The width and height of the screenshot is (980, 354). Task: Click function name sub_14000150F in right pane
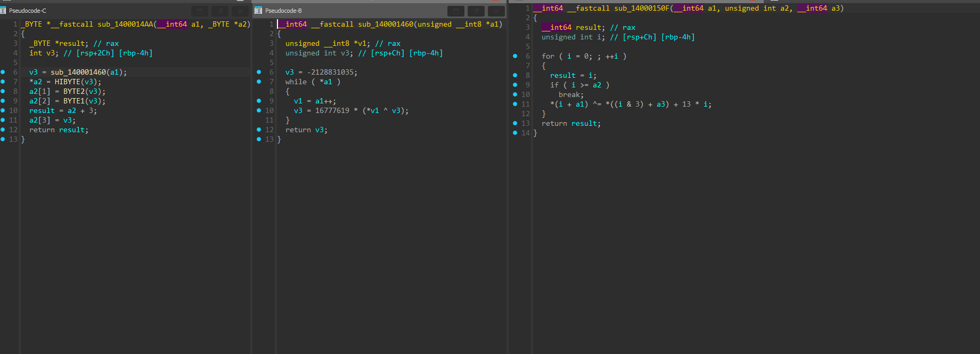click(x=642, y=8)
